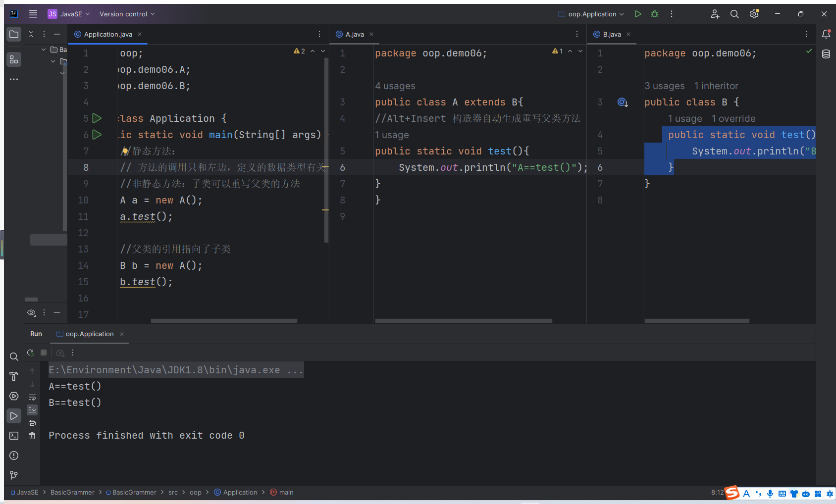Expand the Version control dropdown

click(127, 14)
